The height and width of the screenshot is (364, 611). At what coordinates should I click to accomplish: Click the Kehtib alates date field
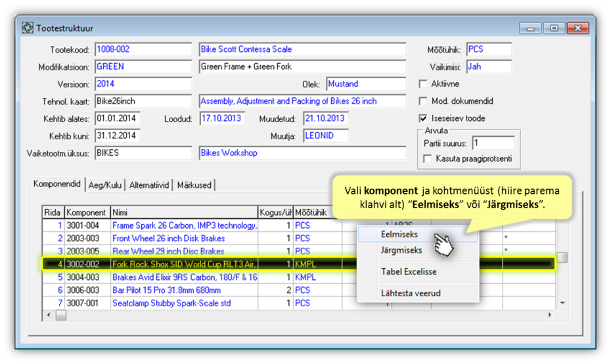click(x=118, y=118)
